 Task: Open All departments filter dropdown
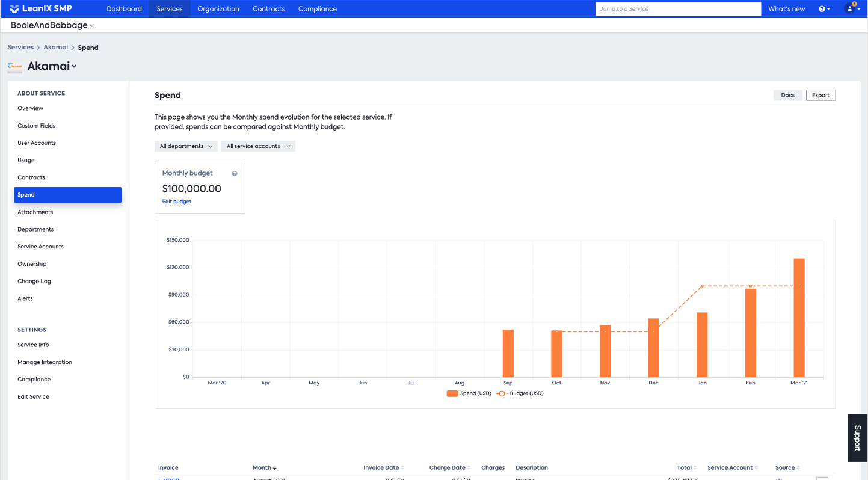(x=186, y=146)
